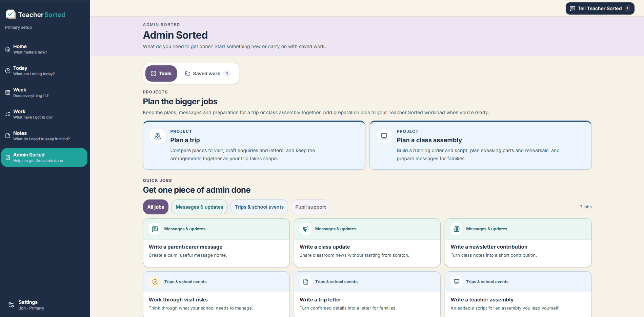Start Write a newsletter contribution
The image size is (644, 317).
coord(518,243)
